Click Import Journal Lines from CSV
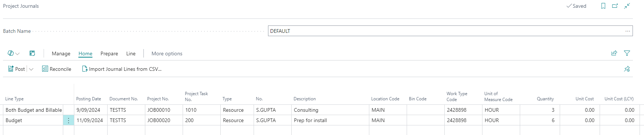 point(122,69)
